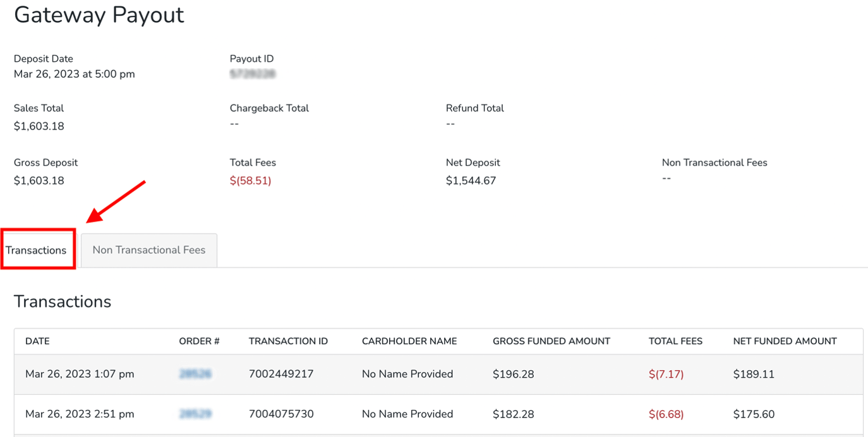Click the Net Deposit value of $1,544.67

point(473,180)
